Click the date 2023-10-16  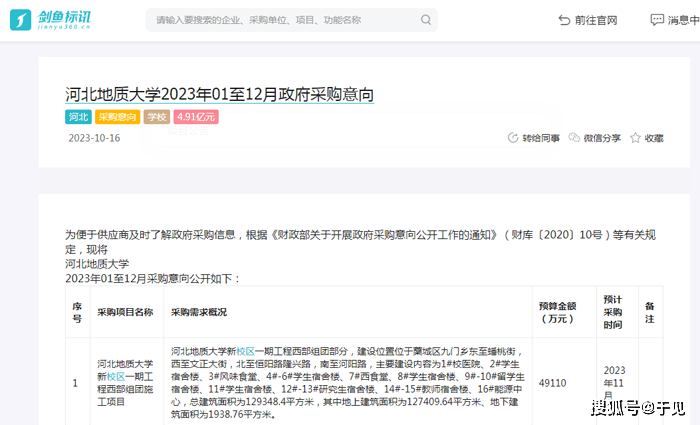tap(94, 138)
